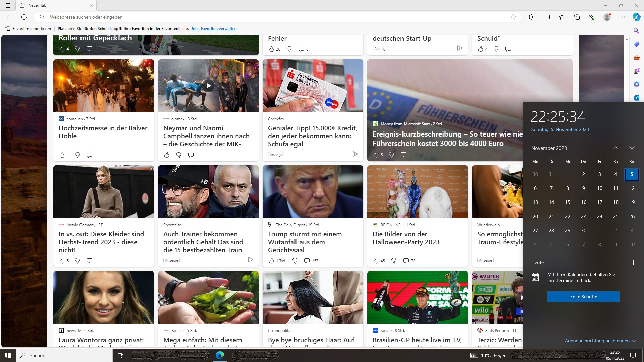Dislike the Halloween-Party 2023 article
Viewport: 644px width, 362px height.
coord(394,261)
